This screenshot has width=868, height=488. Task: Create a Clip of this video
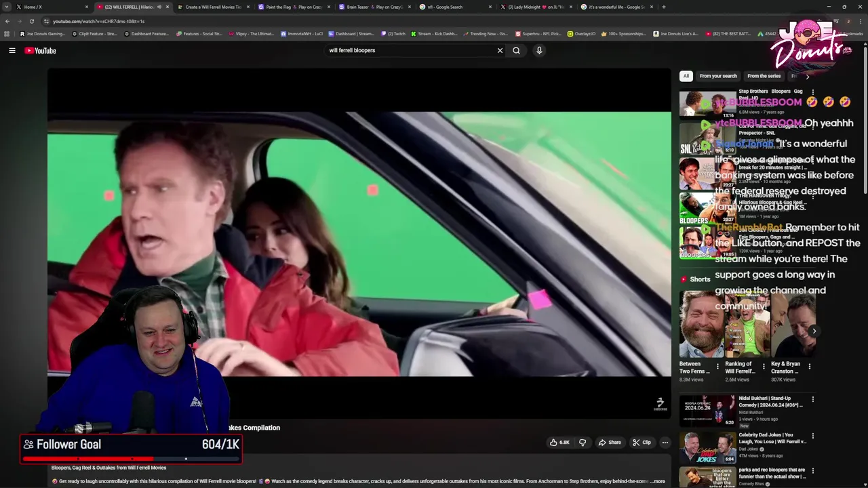[642, 443]
